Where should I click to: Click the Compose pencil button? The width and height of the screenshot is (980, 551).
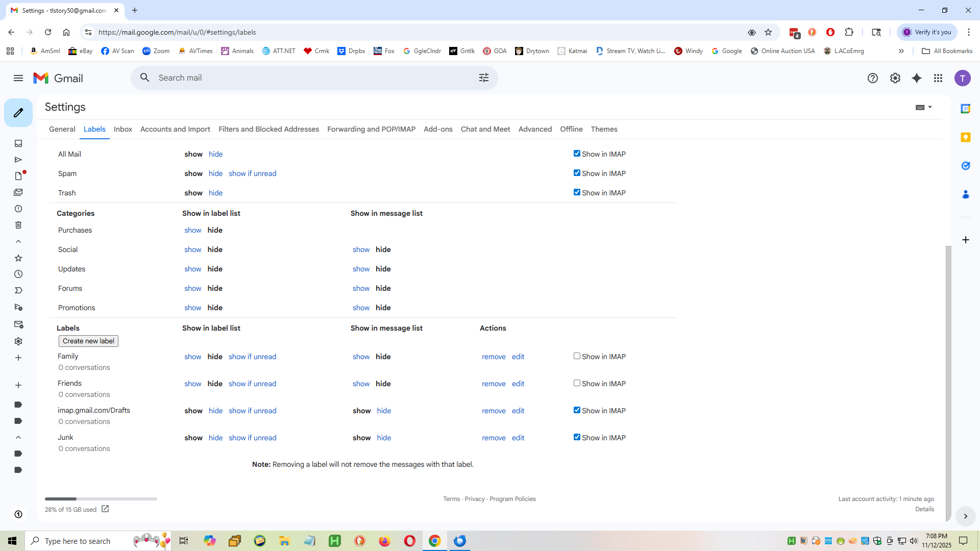(x=18, y=113)
